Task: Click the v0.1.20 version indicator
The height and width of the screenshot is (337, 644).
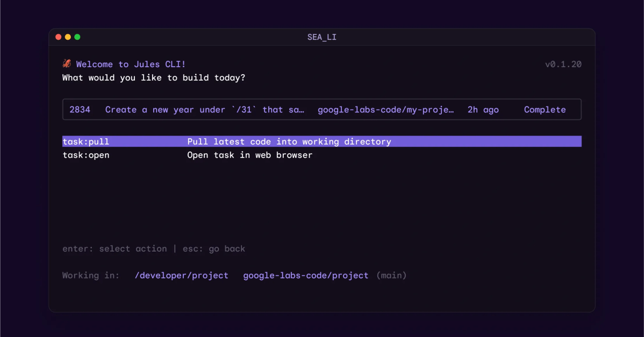Action: (x=563, y=64)
